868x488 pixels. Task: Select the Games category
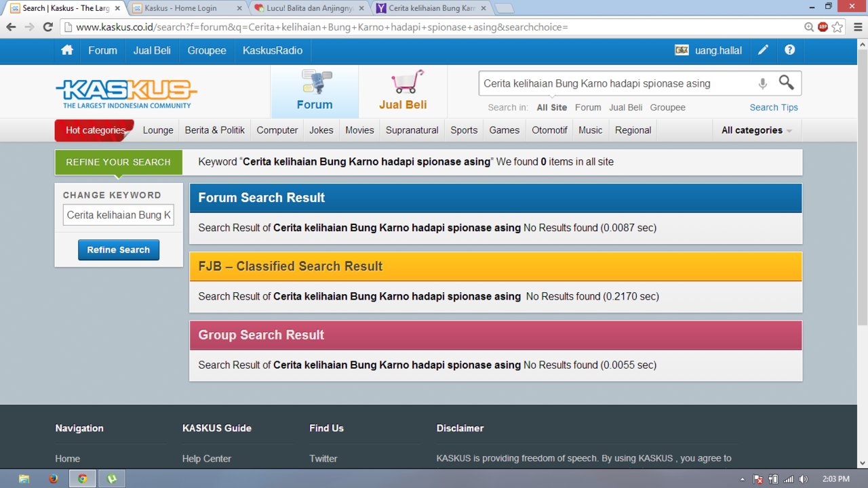click(505, 130)
